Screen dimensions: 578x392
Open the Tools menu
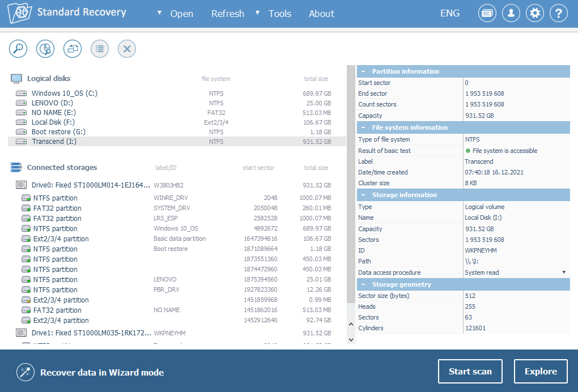[x=279, y=14]
